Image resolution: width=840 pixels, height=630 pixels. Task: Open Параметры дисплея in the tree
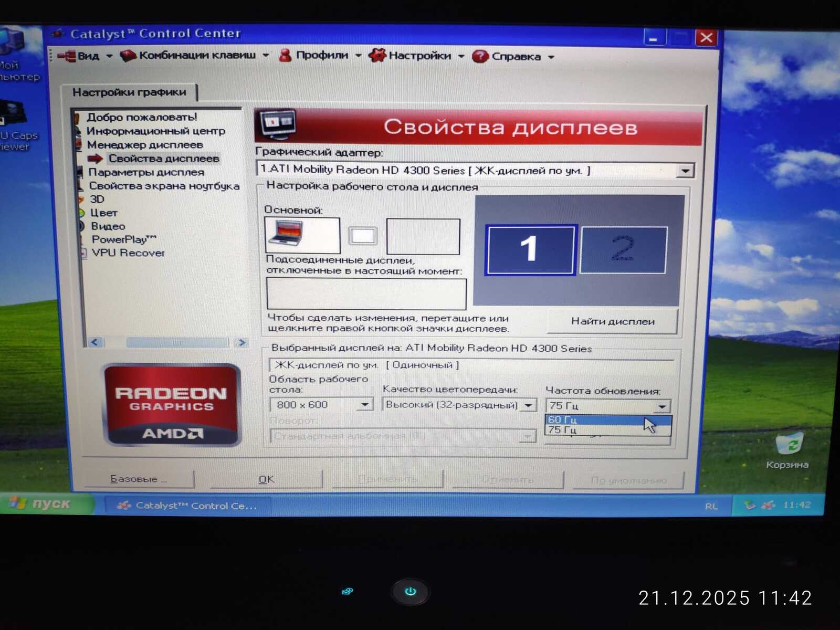146,172
